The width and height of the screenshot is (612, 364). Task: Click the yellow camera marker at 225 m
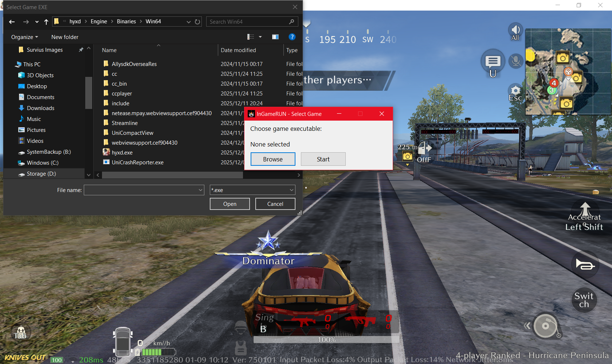point(407,157)
